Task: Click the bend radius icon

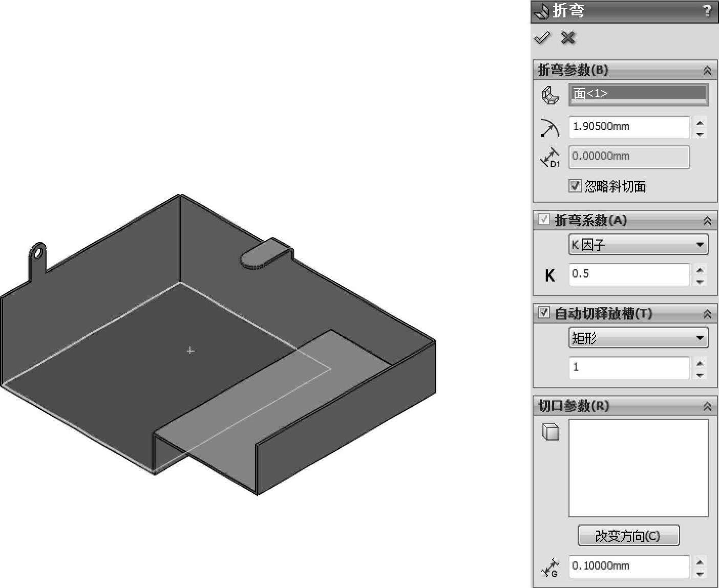Action: [549, 128]
